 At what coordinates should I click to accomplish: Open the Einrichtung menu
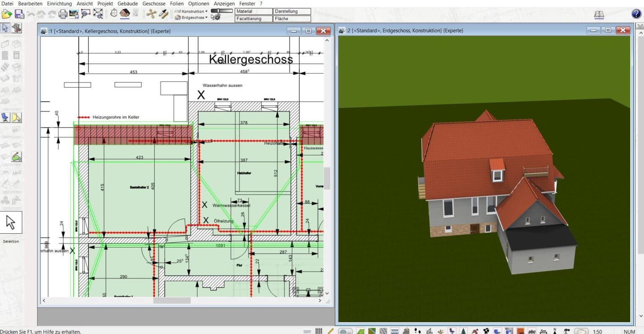[x=59, y=3]
